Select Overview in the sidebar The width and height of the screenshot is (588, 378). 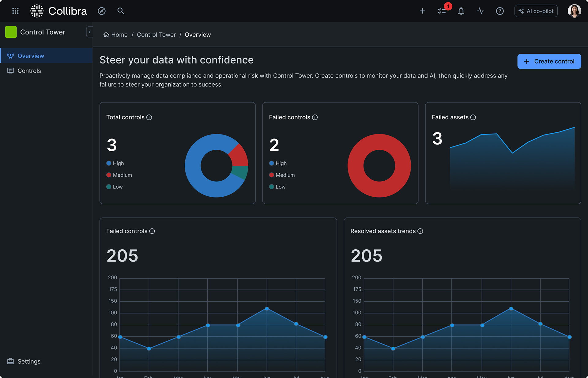tap(31, 56)
